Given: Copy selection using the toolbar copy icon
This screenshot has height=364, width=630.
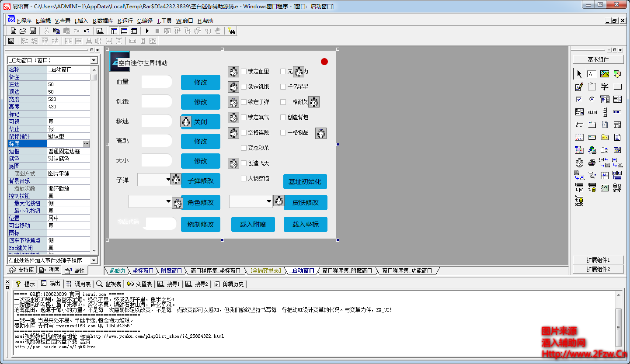Looking at the screenshot, I should click(56, 31).
